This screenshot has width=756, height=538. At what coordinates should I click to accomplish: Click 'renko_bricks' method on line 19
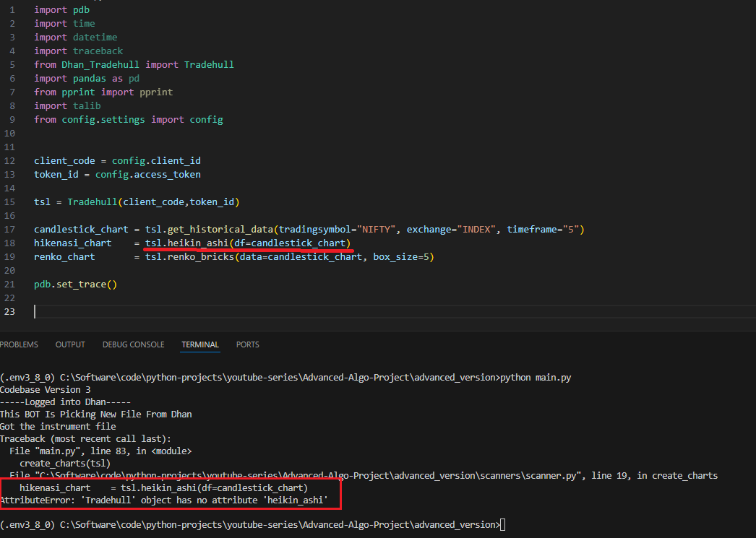(x=201, y=256)
